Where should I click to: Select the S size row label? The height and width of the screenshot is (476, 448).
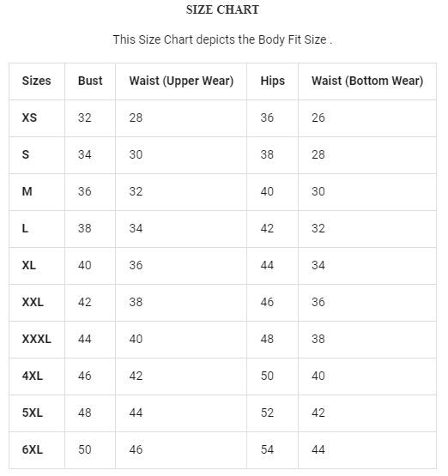coord(26,154)
